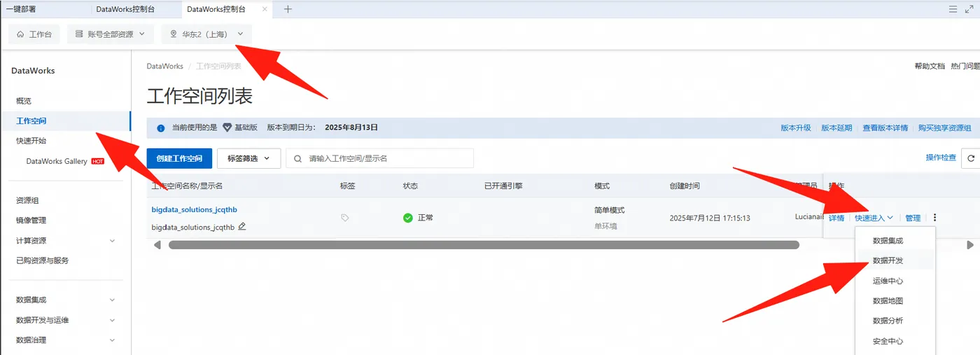Click the stack icon beside 账号全部资源
Viewport: 980px width, 355px height.
click(x=79, y=34)
